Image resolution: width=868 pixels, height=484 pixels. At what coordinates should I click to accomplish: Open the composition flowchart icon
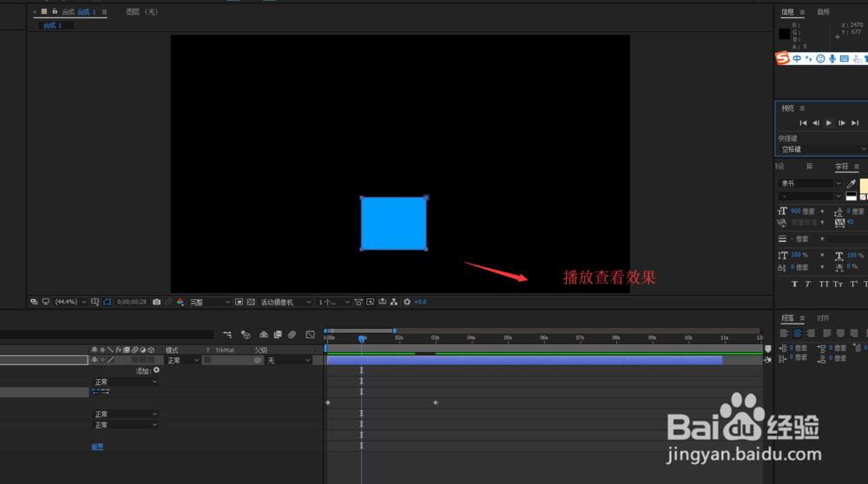393,302
